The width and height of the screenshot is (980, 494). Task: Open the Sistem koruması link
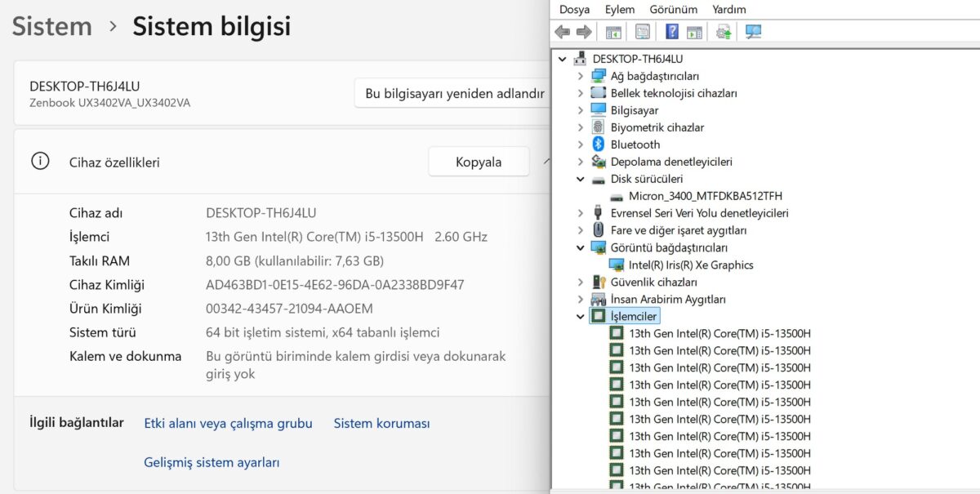click(x=381, y=423)
